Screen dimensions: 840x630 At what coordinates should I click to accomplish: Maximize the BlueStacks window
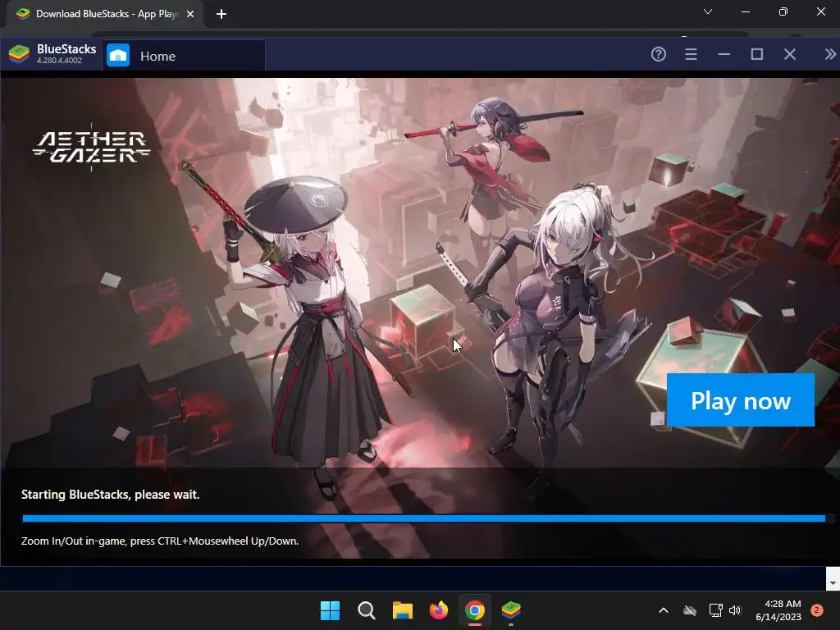(x=757, y=54)
